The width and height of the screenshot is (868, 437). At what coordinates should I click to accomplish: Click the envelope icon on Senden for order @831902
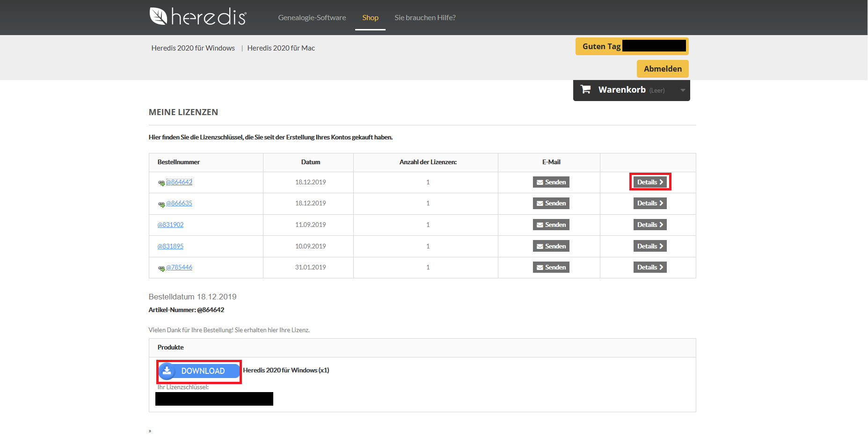(540, 225)
